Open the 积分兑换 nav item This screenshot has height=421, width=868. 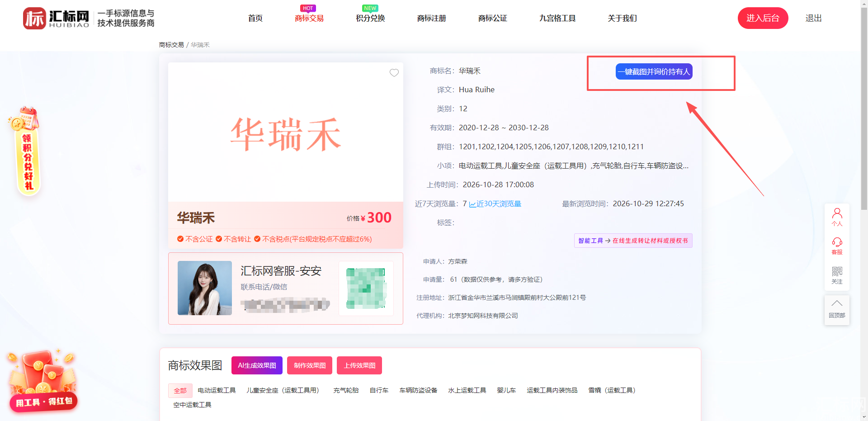point(370,18)
